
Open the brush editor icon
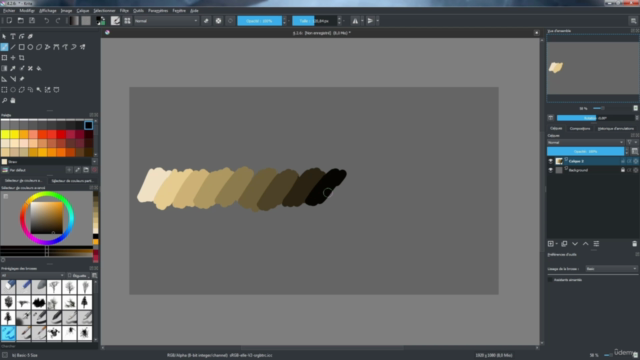click(116, 21)
